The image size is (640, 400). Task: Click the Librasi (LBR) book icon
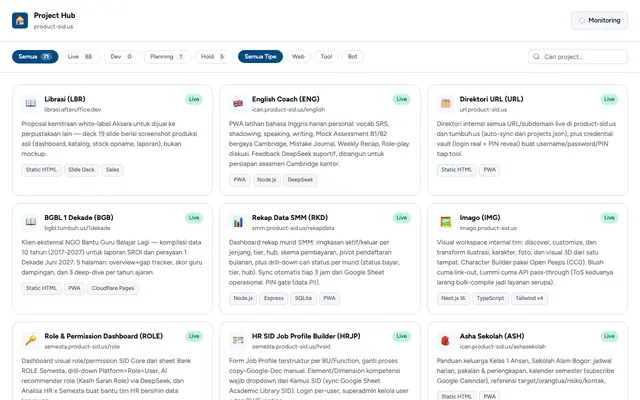(x=31, y=103)
